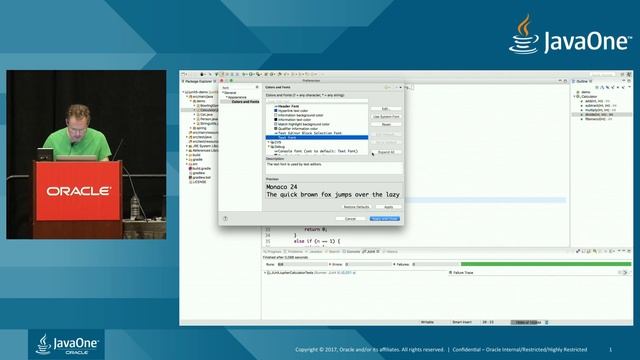Select gradlew.bat file in Package Explorer
The image size is (640, 360).
point(200,178)
